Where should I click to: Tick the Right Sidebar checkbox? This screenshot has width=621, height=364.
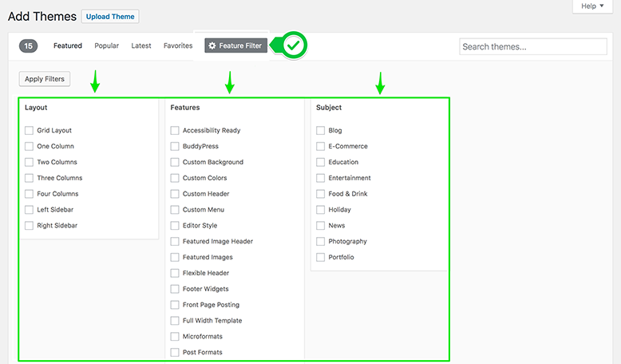click(x=29, y=225)
